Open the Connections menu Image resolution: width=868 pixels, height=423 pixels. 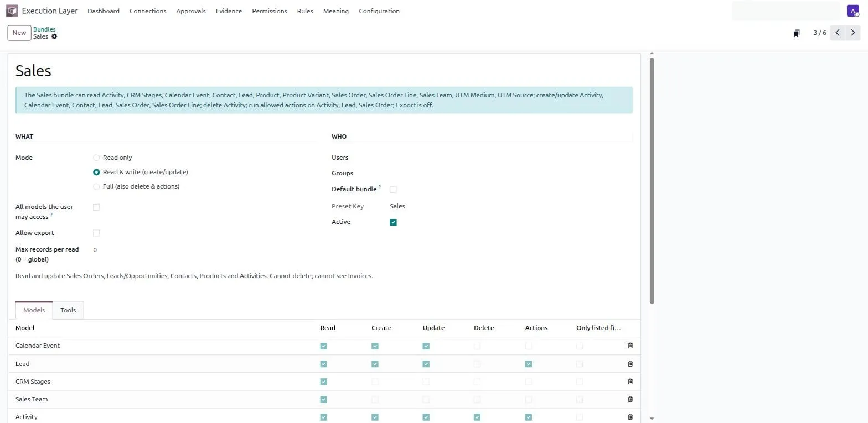148,11
